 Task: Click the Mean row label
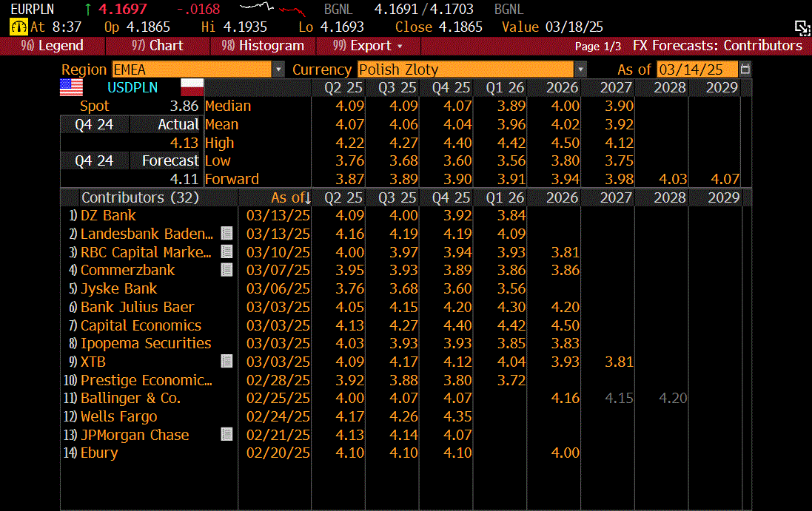[x=221, y=125]
